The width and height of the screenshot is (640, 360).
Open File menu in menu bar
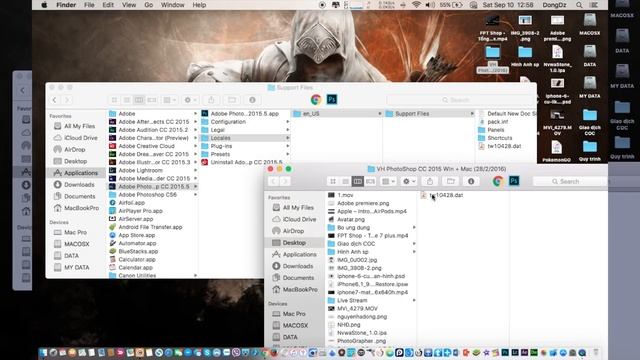pos(89,5)
